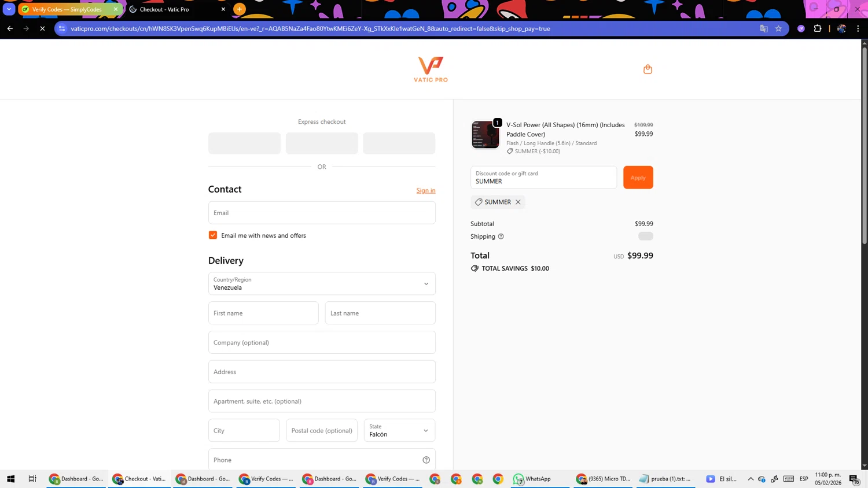Open the Windows Start menu

(10, 479)
